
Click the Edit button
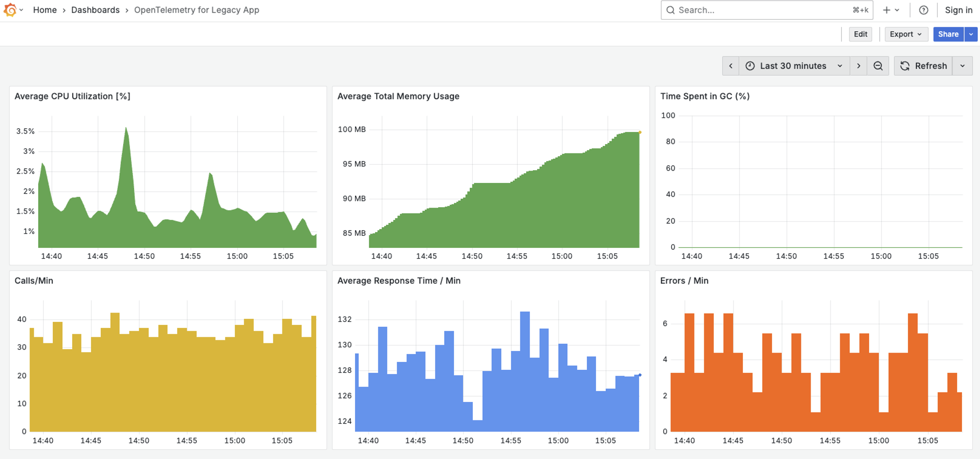(860, 34)
